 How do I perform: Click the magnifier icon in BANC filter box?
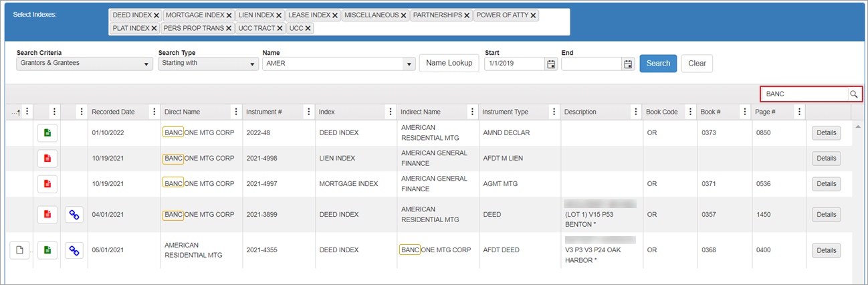point(853,94)
